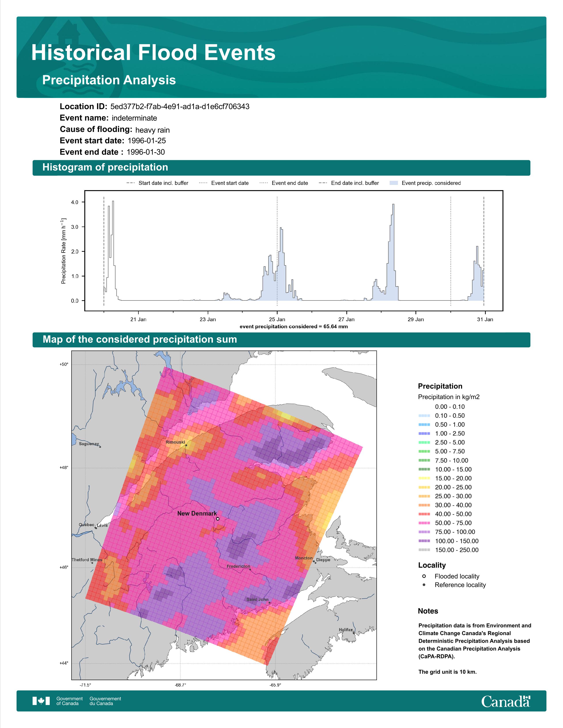Click the -68.7° longitude label

180,685
